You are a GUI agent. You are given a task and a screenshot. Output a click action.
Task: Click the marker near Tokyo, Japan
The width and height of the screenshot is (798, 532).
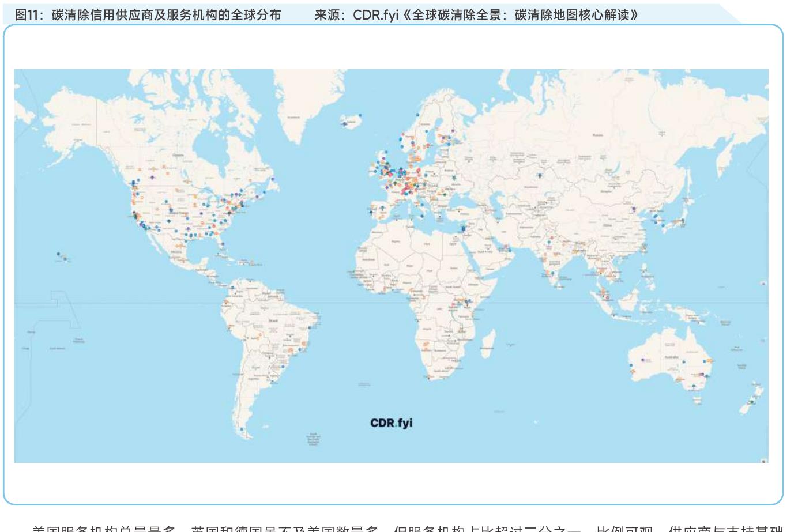(x=682, y=220)
